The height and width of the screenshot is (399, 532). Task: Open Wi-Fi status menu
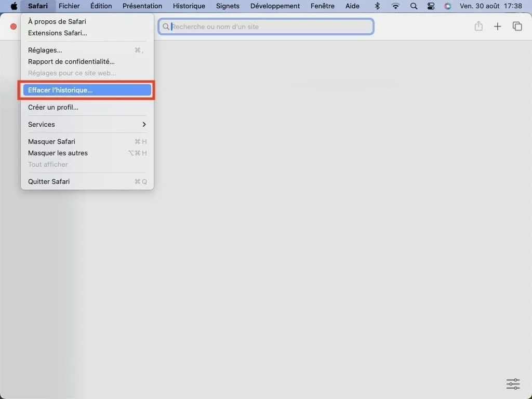395,6
